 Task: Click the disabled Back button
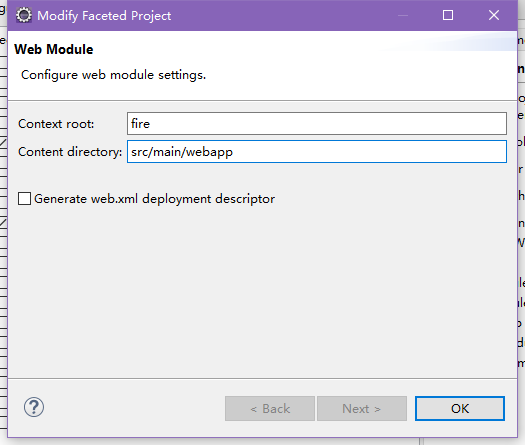click(x=270, y=409)
